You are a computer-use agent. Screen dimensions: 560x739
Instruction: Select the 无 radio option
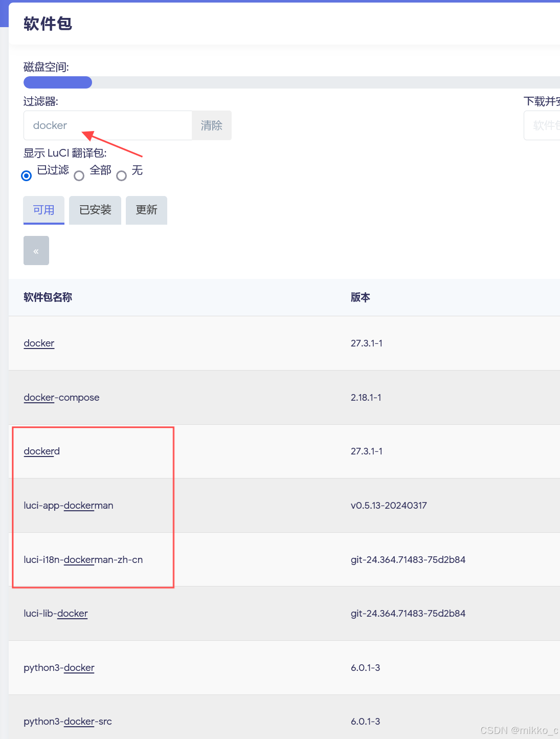tap(121, 176)
